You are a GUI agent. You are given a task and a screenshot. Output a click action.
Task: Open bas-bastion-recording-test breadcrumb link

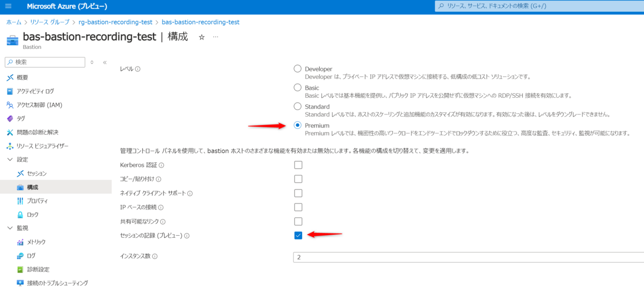pos(200,22)
